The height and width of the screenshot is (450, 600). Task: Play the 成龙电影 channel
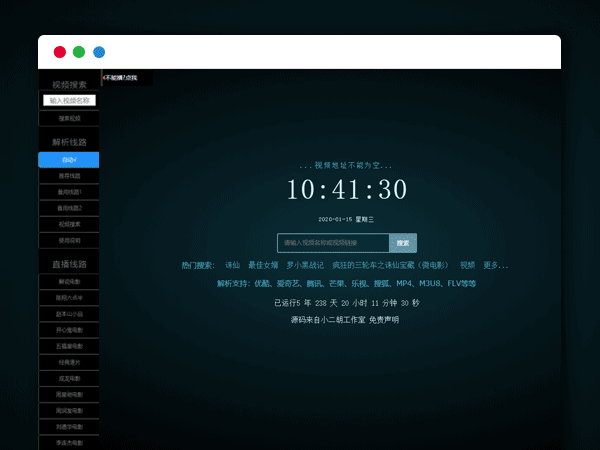(69, 378)
